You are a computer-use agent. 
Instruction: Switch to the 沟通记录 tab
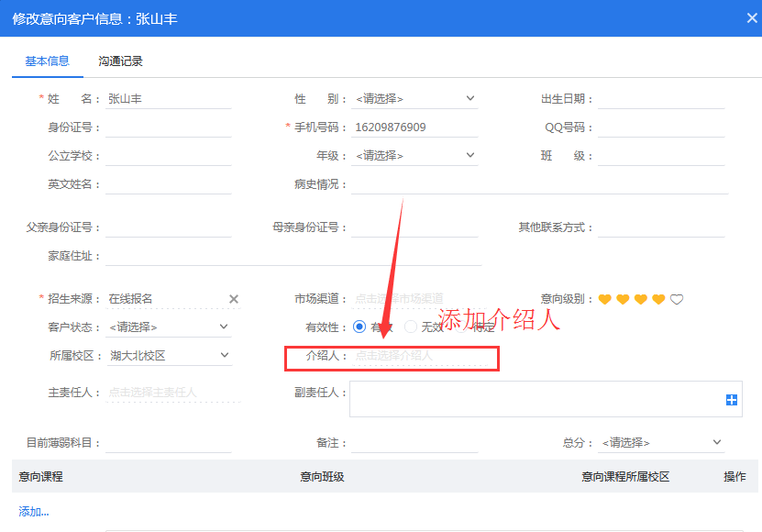[x=120, y=61]
